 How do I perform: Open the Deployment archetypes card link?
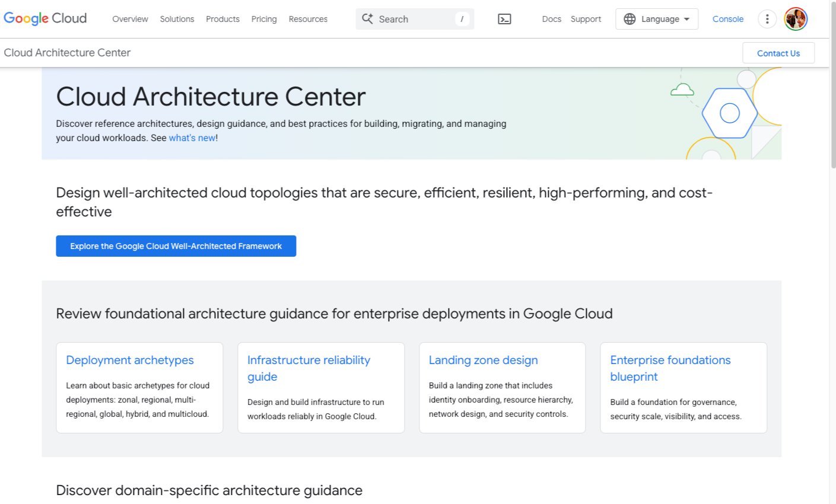click(x=130, y=360)
